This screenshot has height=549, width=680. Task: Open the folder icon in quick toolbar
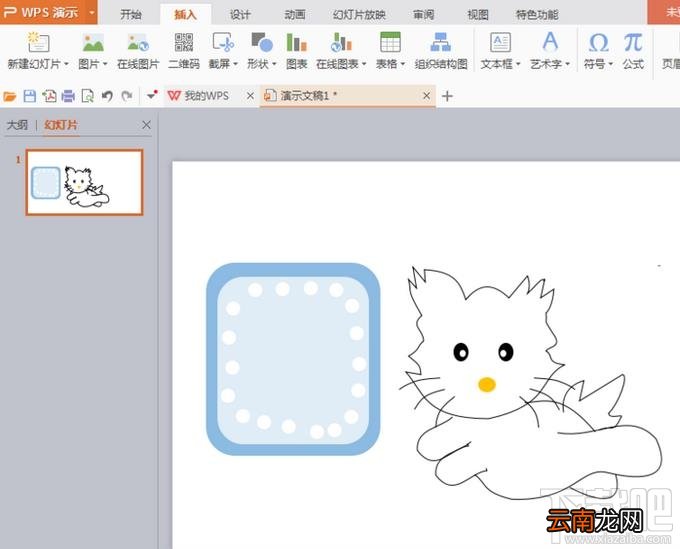coord(10,96)
